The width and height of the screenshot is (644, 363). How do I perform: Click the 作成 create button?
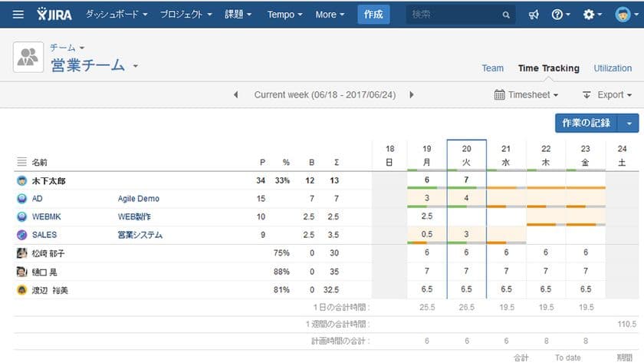click(x=373, y=15)
